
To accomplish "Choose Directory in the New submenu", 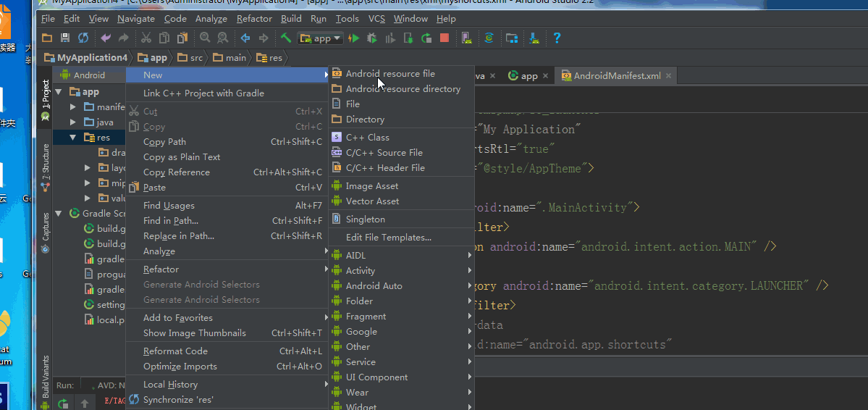I will (401, 119).
